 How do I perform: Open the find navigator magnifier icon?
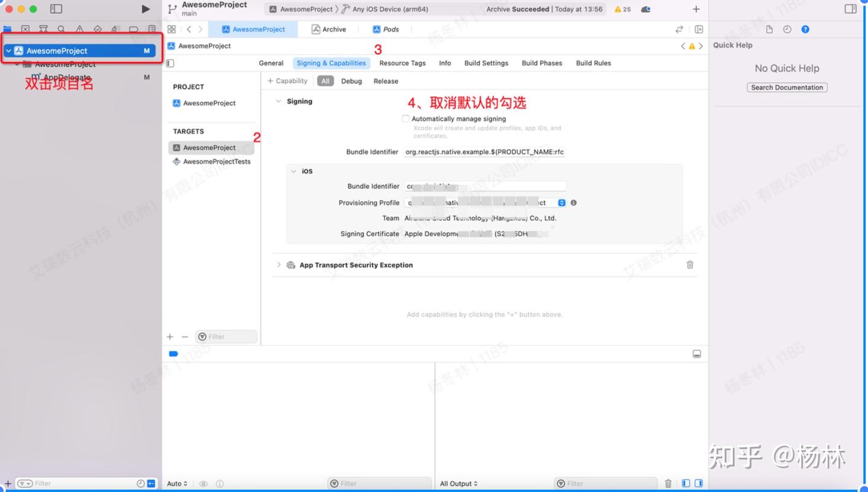pyautogui.click(x=61, y=29)
